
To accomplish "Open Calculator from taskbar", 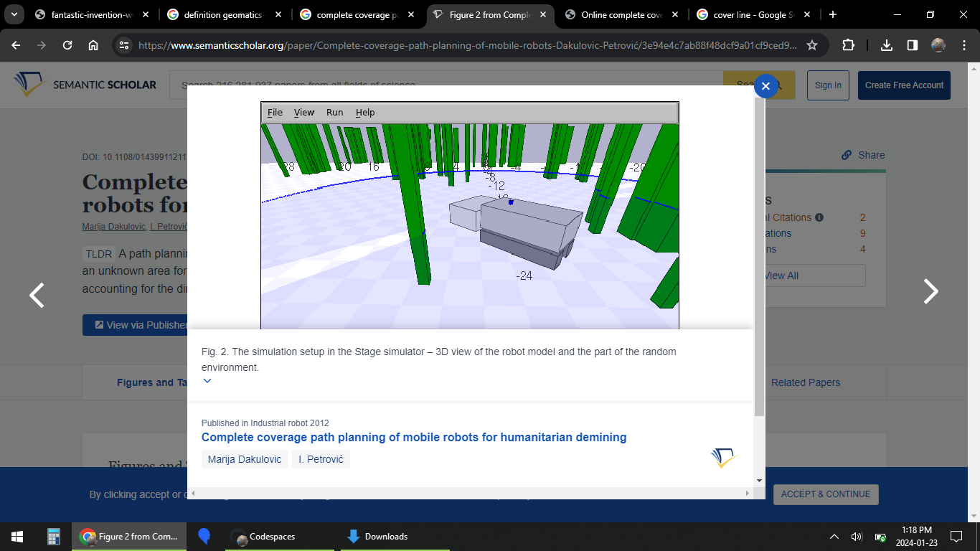I will (x=53, y=536).
